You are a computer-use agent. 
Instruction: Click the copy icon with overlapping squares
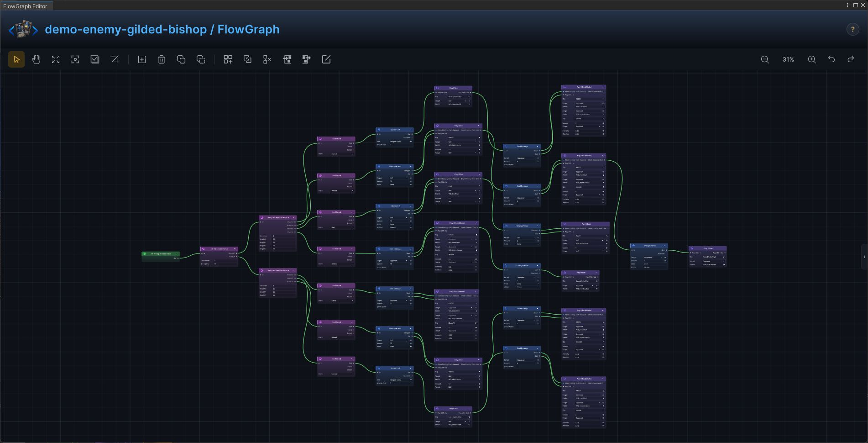point(181,59)
